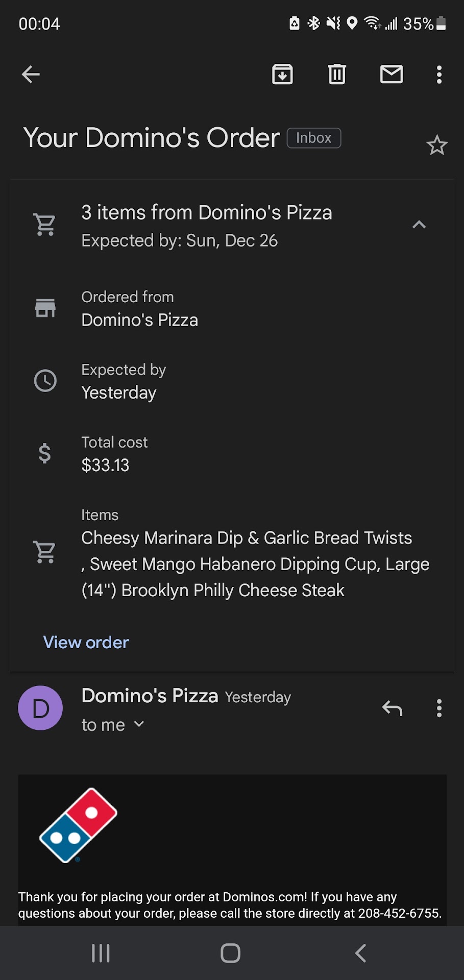Open the View order link

point(86,642)
